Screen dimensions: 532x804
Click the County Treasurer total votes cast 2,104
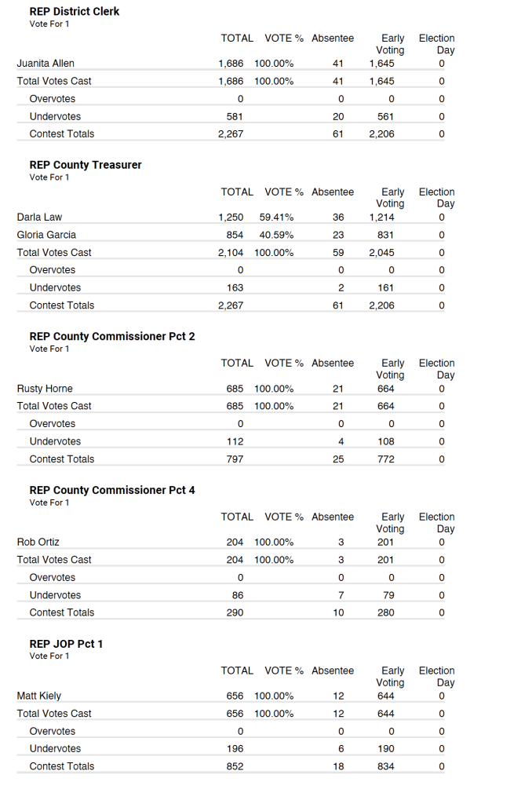231,253
